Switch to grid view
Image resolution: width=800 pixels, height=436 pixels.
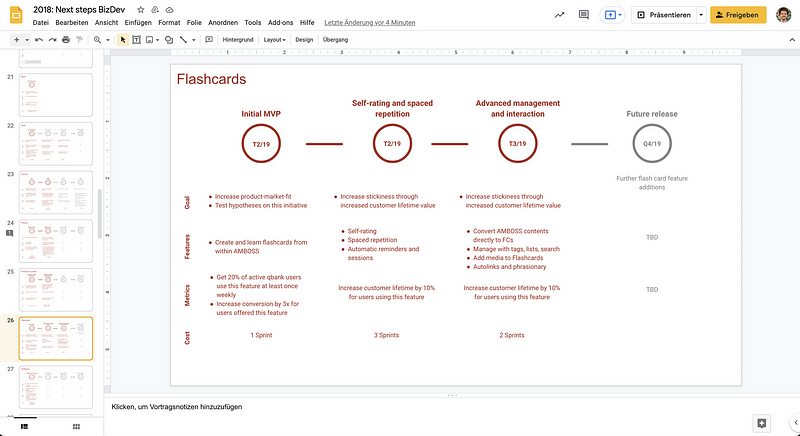(x=76, y=426)
